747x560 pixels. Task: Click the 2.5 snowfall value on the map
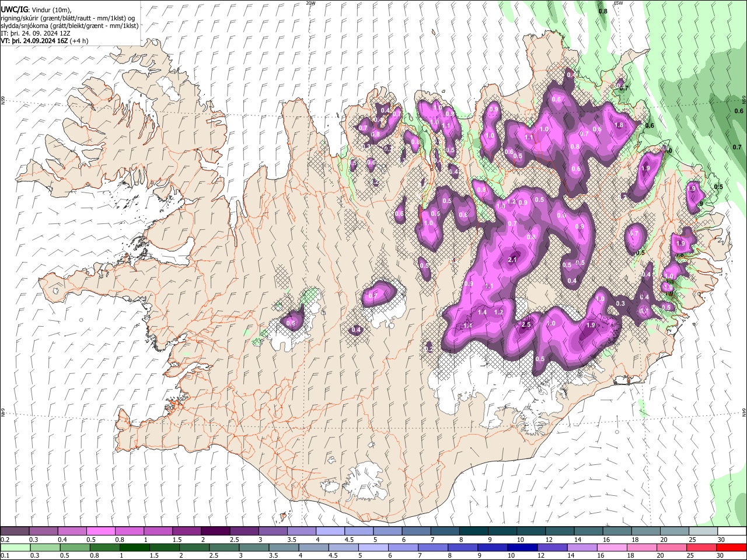click(526, 324)
